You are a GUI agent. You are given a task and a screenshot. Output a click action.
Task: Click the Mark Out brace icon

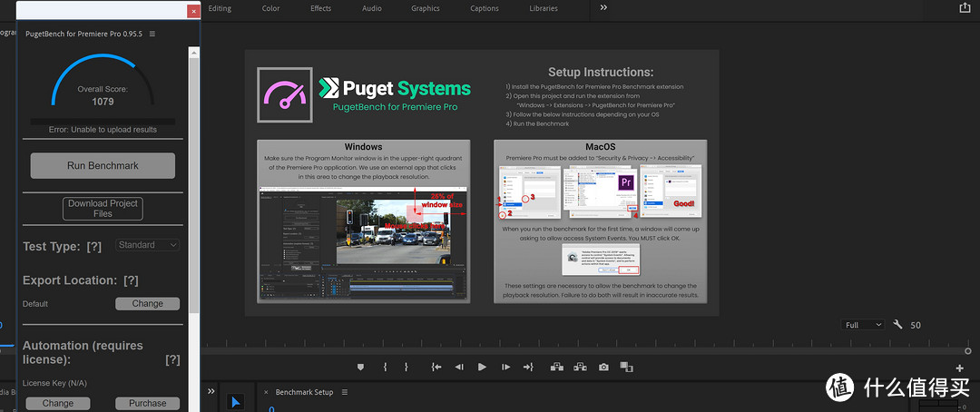(407, 367)
